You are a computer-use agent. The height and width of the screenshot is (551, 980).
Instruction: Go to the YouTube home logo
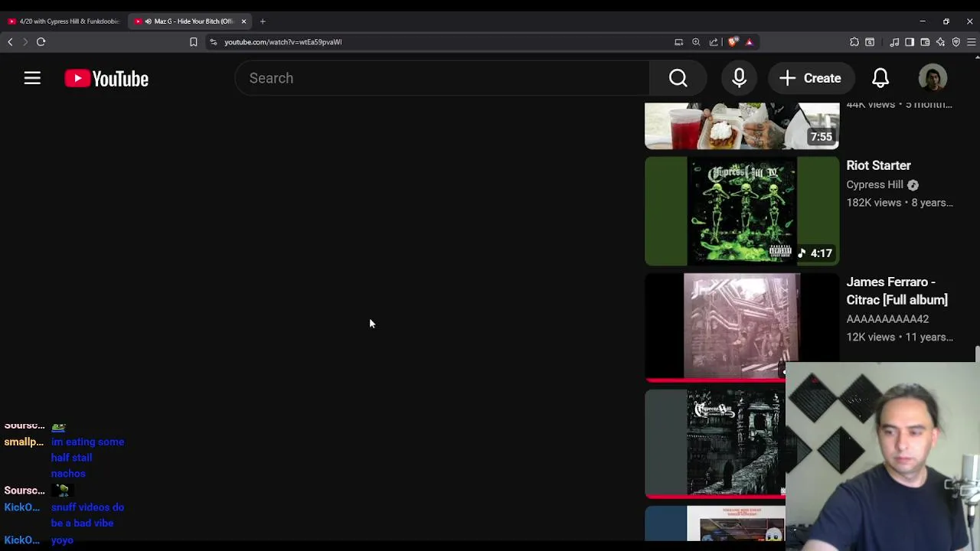point(106,78)
